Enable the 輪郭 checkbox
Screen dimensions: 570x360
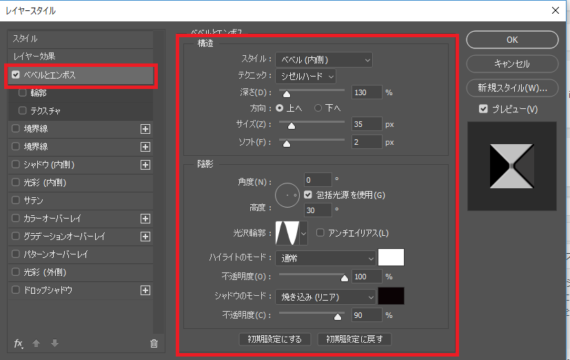(23, 93)
